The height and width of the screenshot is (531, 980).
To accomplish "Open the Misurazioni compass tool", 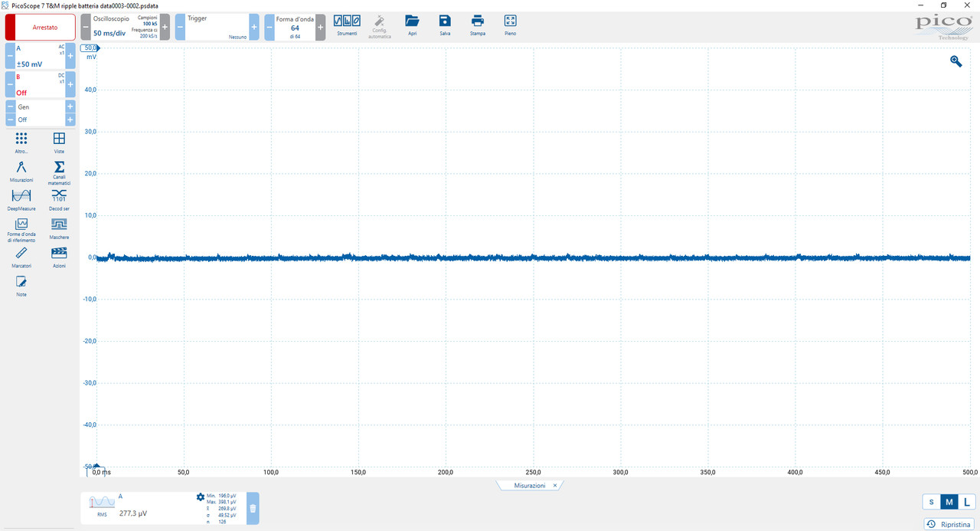I will (21, 167).
